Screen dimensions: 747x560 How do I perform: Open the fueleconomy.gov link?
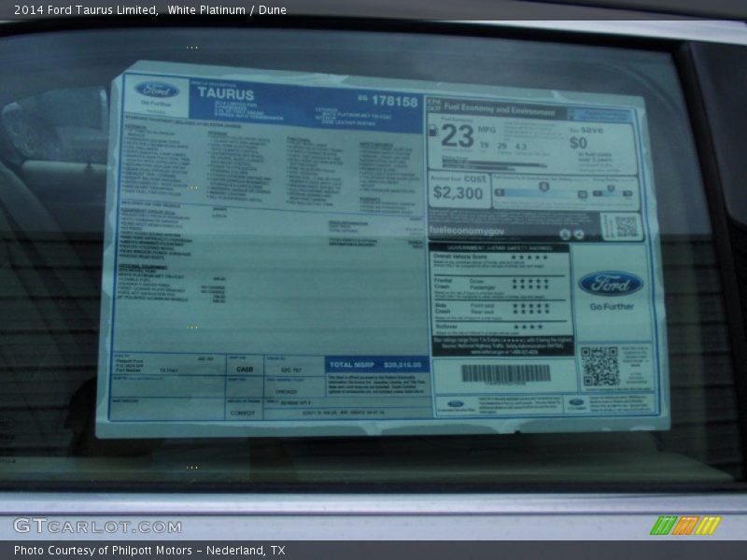click(x=467, y=231)
